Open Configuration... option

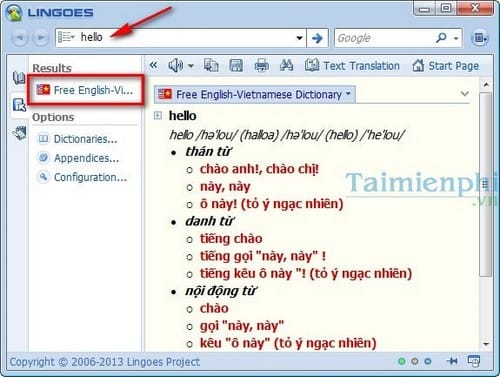(82, 177)
